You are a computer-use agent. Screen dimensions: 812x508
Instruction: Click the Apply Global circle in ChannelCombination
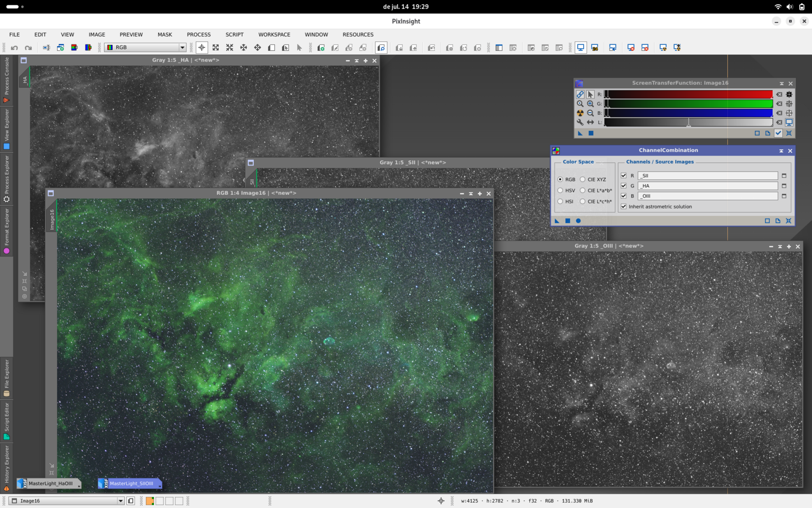(578, 221)
